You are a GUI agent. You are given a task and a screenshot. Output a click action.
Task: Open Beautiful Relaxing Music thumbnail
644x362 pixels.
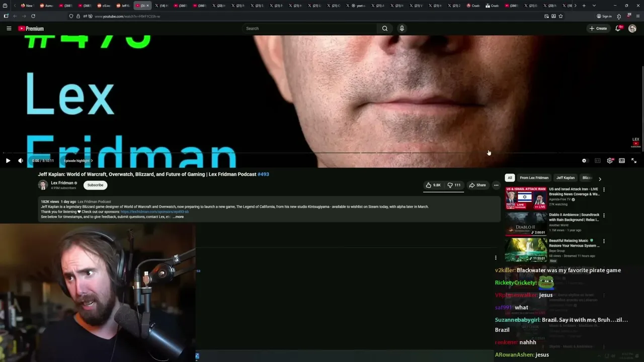coord(526,249)
